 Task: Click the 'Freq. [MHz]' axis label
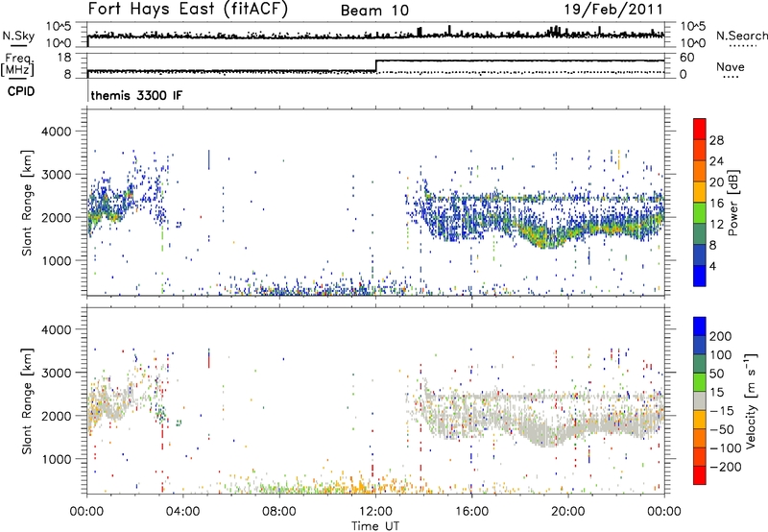pyautogui.click(x=18, y=65)
